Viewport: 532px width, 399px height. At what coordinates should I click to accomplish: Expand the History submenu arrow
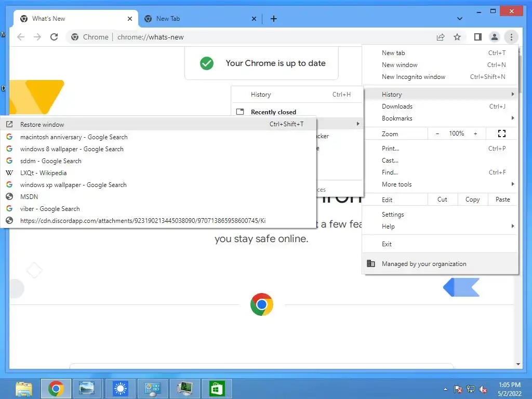point(513,94)
